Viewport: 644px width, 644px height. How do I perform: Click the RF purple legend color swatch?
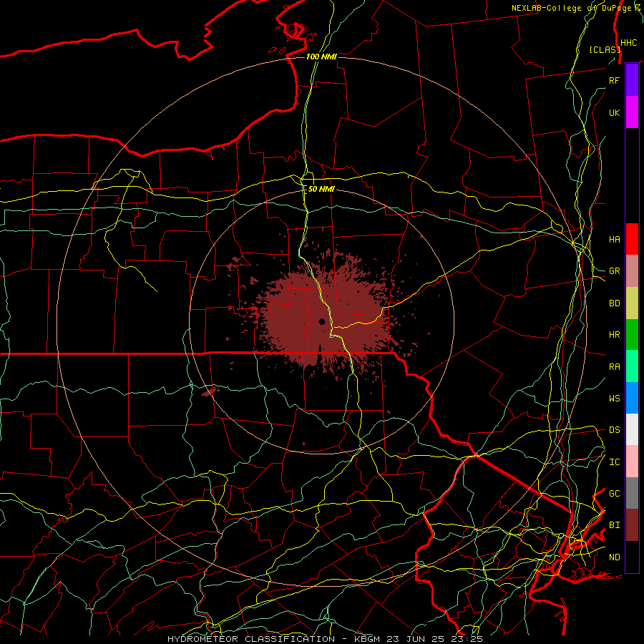632,80
